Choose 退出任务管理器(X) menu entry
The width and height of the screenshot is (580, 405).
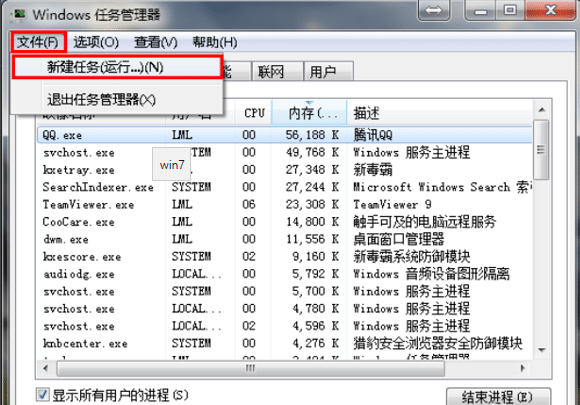coord(117,99)
